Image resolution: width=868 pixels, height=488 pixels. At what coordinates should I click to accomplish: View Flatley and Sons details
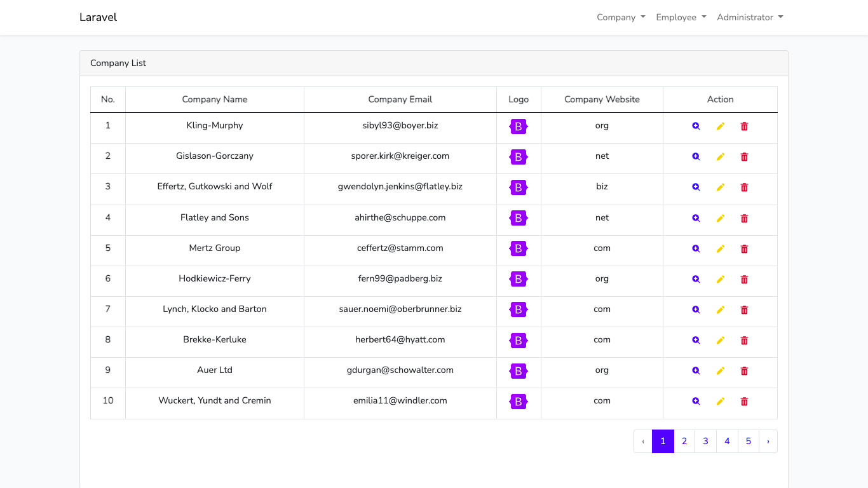tap(696, 219)
